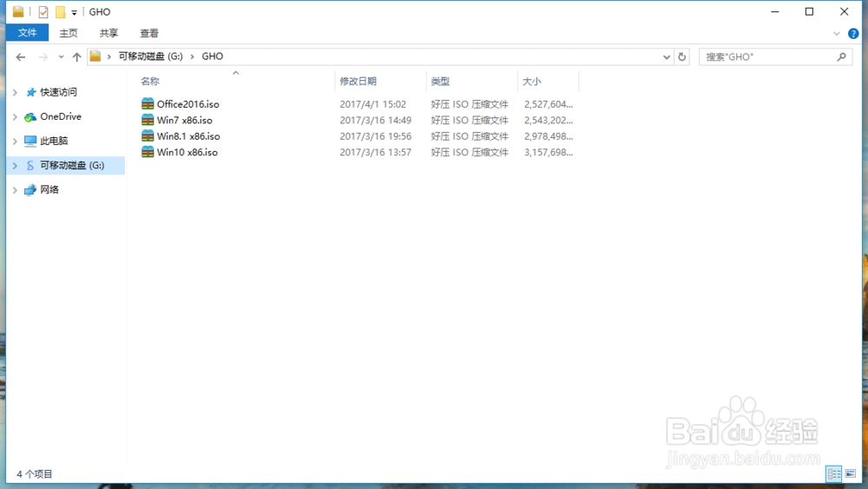Expand the 快速访问 tree node
Screen dimensions: 868x489
(15, 92)
